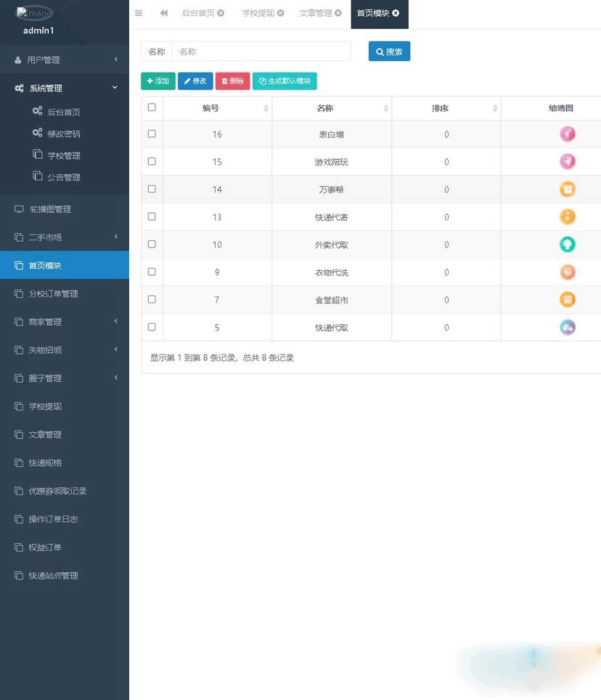This screenshot has width=601, height=700.
Task: Click the green 添加 button
Action: coord(158,81)
